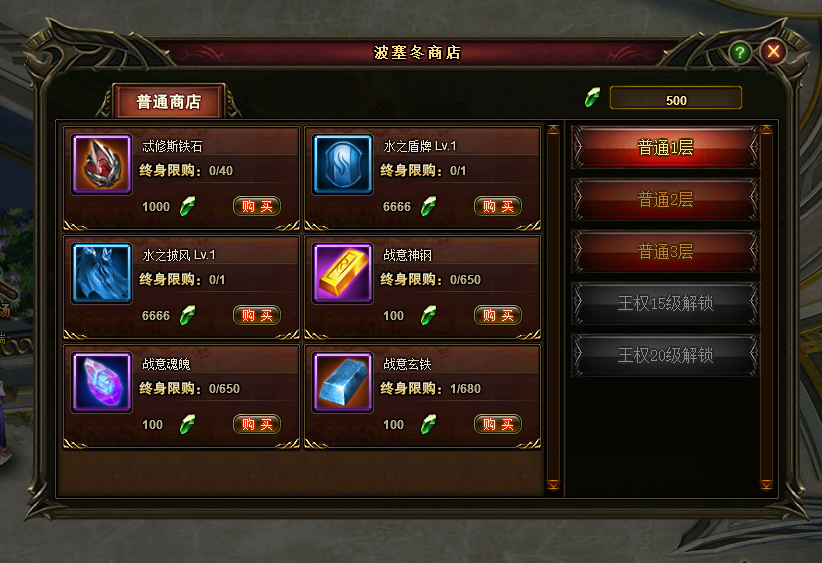Open the 普通2层 floor tab

665,199
